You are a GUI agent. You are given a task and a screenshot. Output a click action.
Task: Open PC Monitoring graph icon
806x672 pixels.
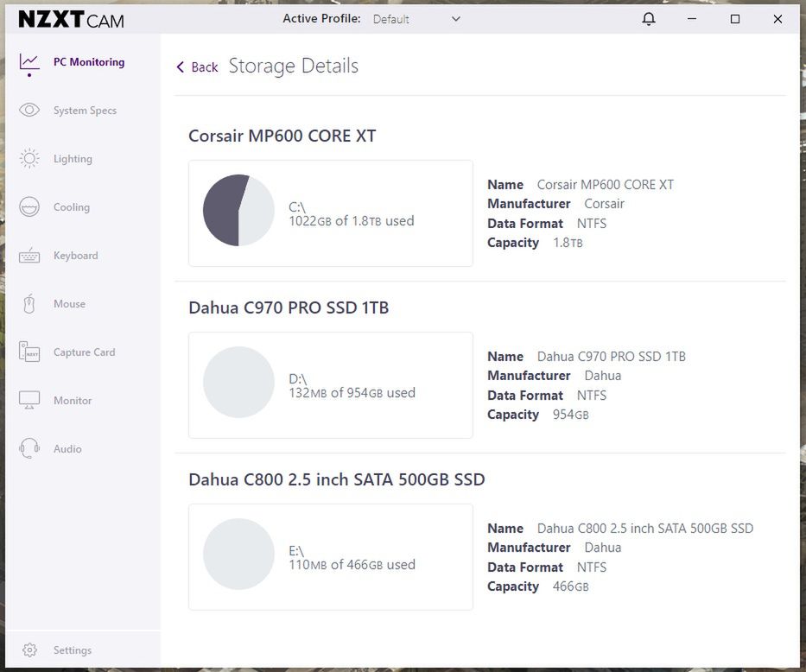(29, 63)
